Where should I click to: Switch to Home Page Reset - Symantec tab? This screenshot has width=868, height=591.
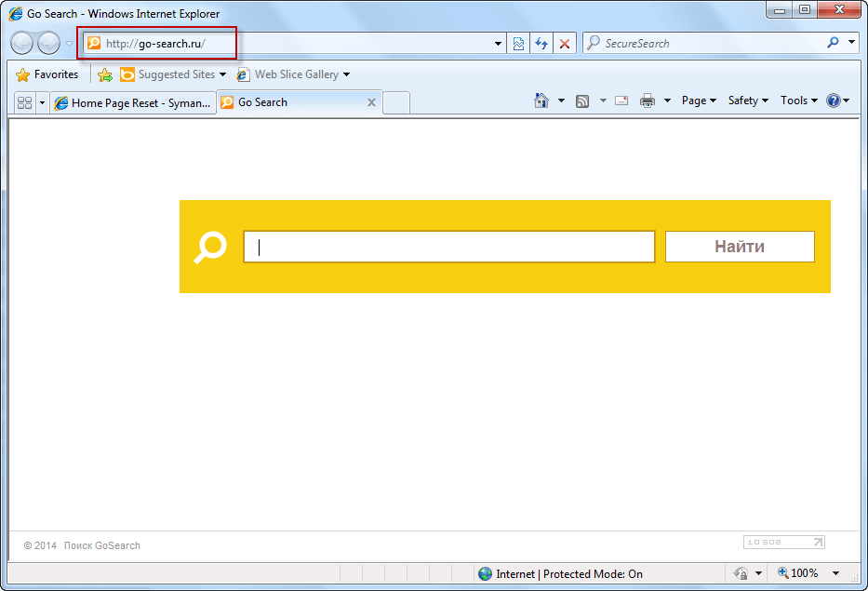point(133,102)
